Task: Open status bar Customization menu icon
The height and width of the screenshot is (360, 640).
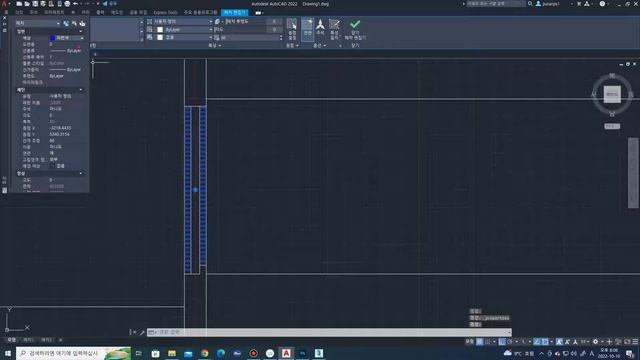Action: (x=635, y=342)
